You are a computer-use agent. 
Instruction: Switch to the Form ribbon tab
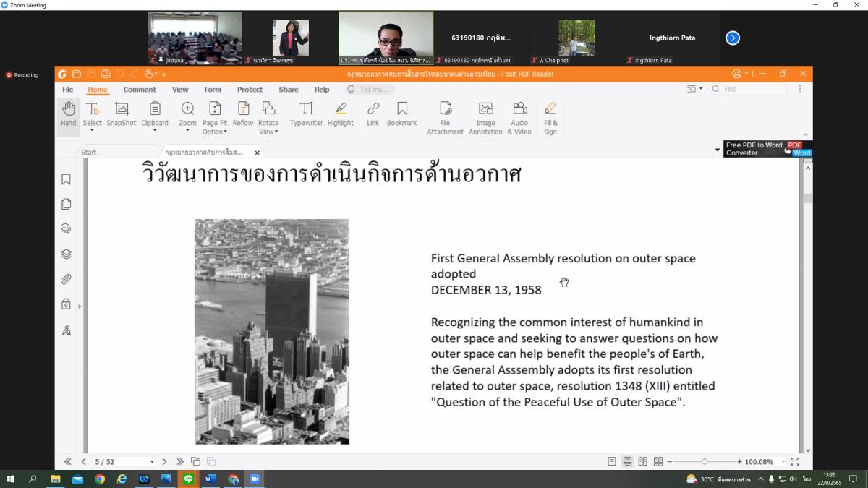tap(213, 90)
